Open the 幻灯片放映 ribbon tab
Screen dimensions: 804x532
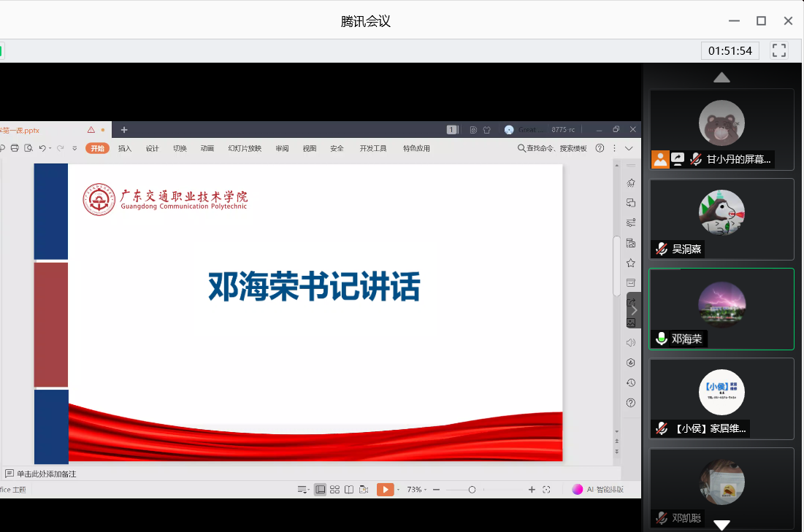click(245, 148)
